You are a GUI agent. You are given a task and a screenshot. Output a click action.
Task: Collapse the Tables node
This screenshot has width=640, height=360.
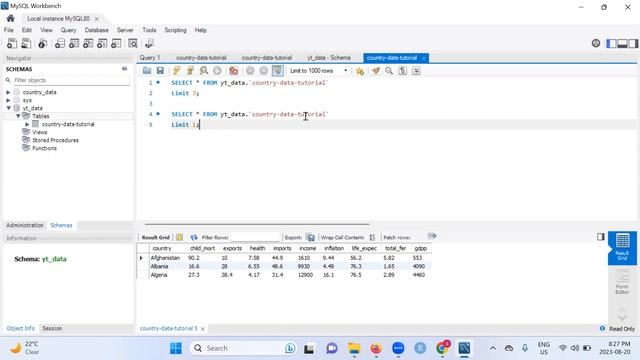(x=18, y=116)
